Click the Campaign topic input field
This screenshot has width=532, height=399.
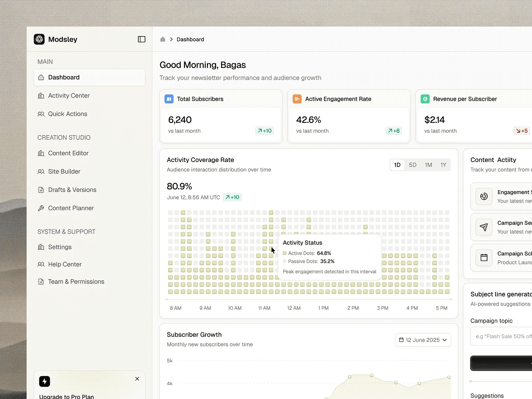[x=501, y=336]
